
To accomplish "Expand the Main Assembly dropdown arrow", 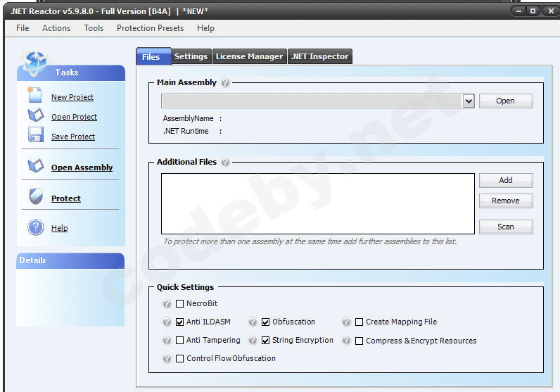I will (469, 101).
